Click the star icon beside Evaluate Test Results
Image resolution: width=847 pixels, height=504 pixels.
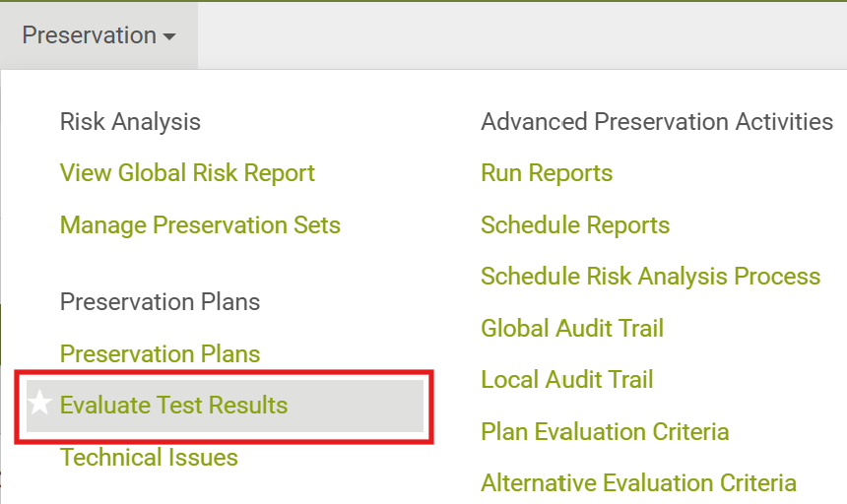pyautogui.click(x=39, y=404)
